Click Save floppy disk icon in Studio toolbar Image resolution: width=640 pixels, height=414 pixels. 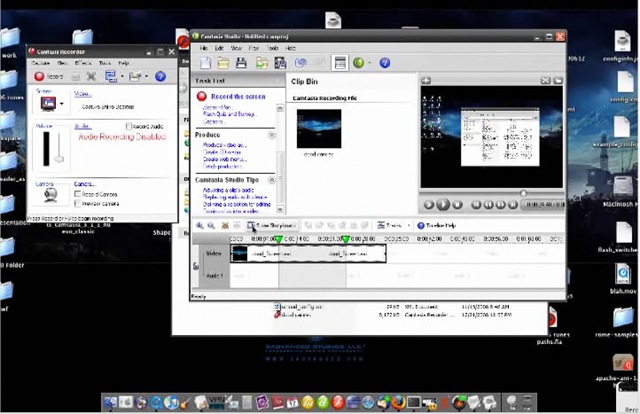241,63
